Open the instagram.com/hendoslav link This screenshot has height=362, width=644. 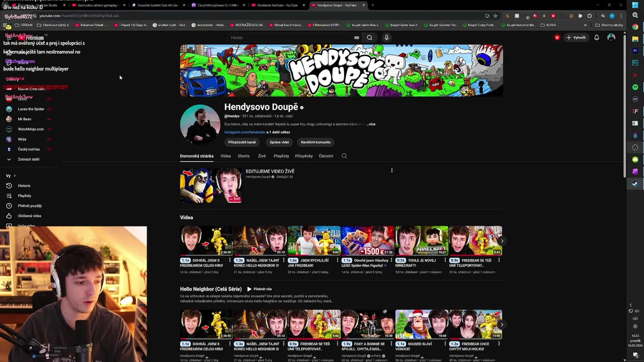coord(245,132)
